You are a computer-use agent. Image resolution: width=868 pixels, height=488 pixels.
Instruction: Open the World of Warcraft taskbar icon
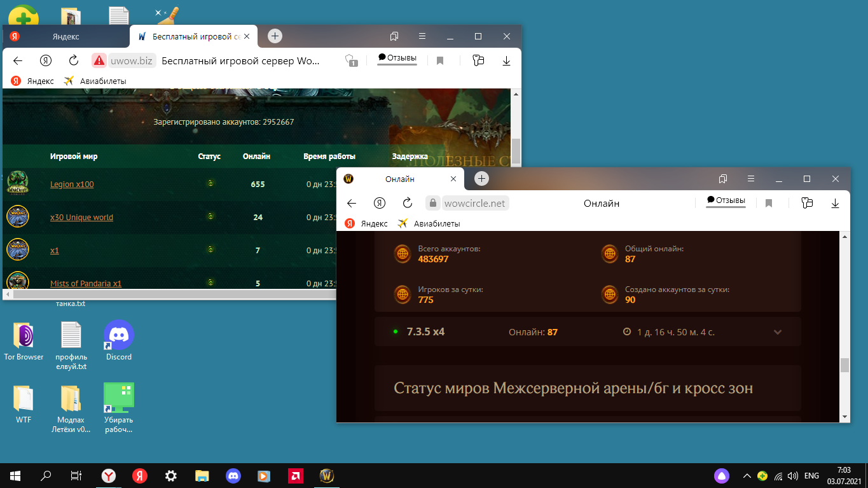326,475
